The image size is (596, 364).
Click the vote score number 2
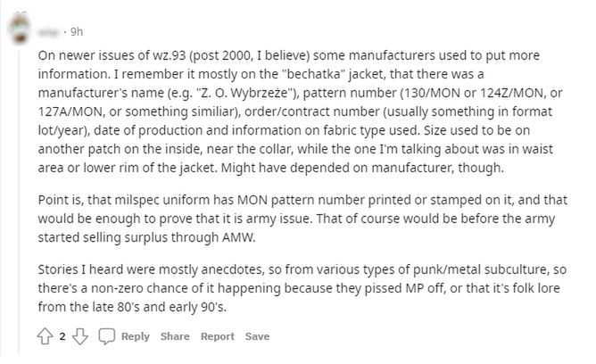[x=62, y=336]
